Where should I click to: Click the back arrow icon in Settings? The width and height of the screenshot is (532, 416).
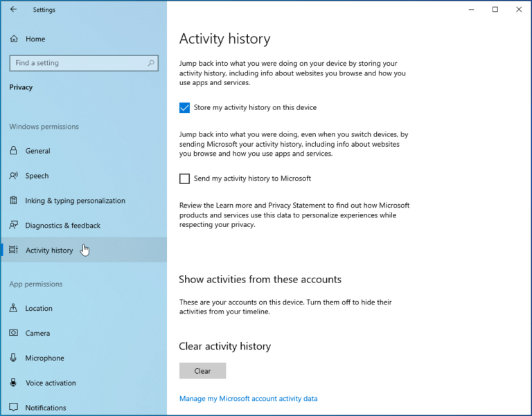pyautogui.click(x=13, y=10)
